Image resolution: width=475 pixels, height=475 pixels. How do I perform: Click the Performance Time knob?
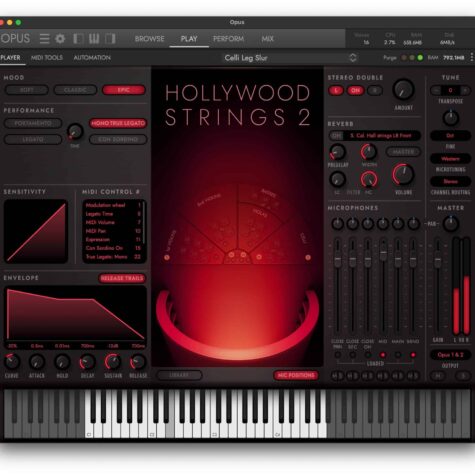[75, 132]
